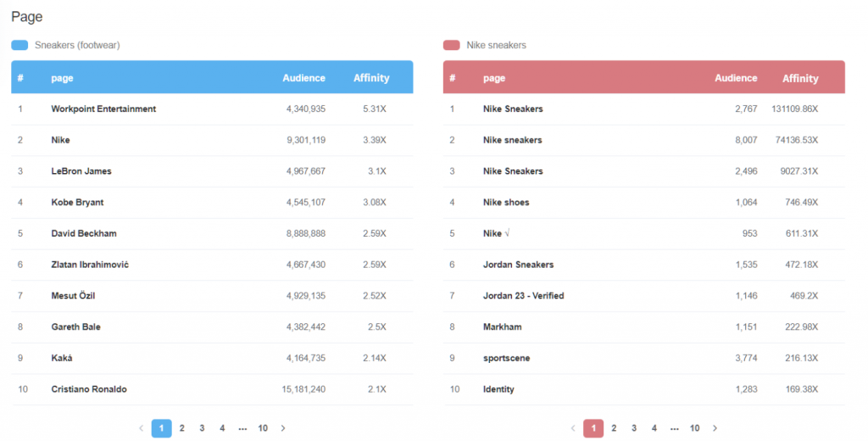
Task: Click affinity value 5.31X
Action: point(374,109)
